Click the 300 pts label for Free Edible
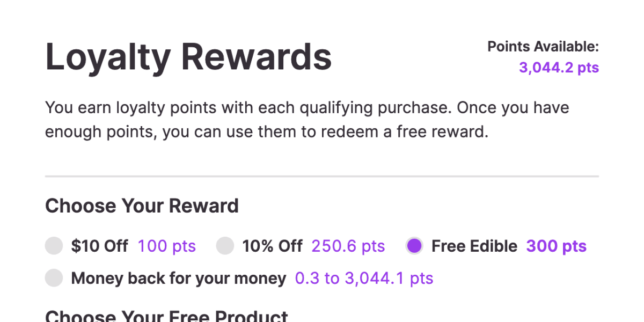Viewport: 644px width, 322px height. 556,246
